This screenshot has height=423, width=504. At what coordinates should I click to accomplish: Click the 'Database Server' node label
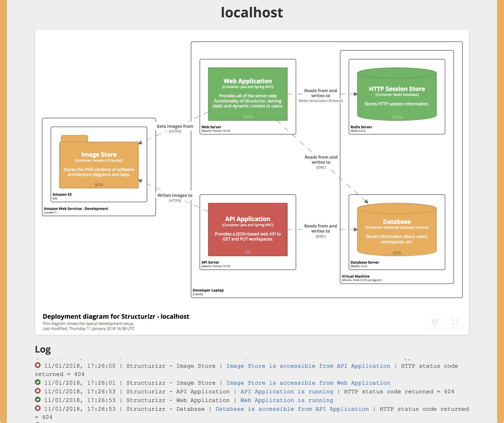click(365, 262)
